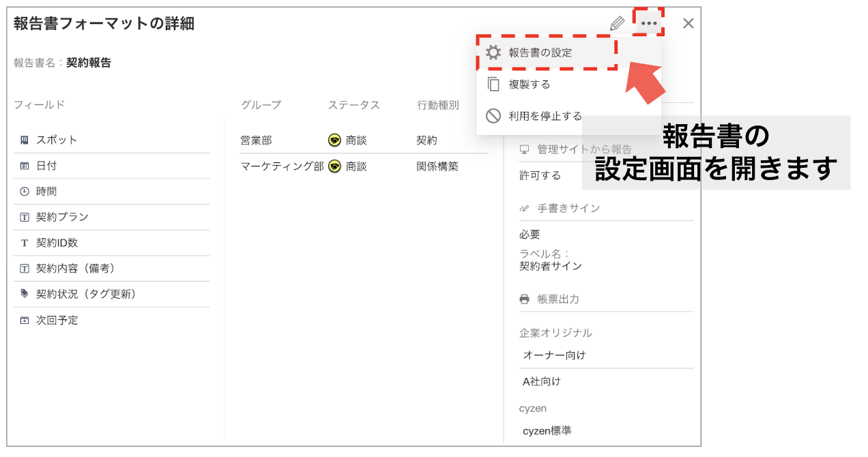Click the 必要 signature value
The height and width of the screenshot is (457, 868).
(530, 234)
